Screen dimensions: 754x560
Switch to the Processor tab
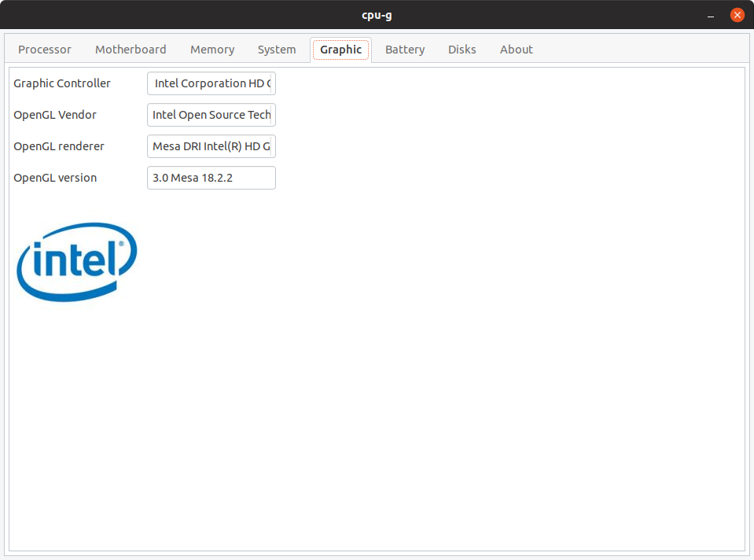[x=44, y=50]
